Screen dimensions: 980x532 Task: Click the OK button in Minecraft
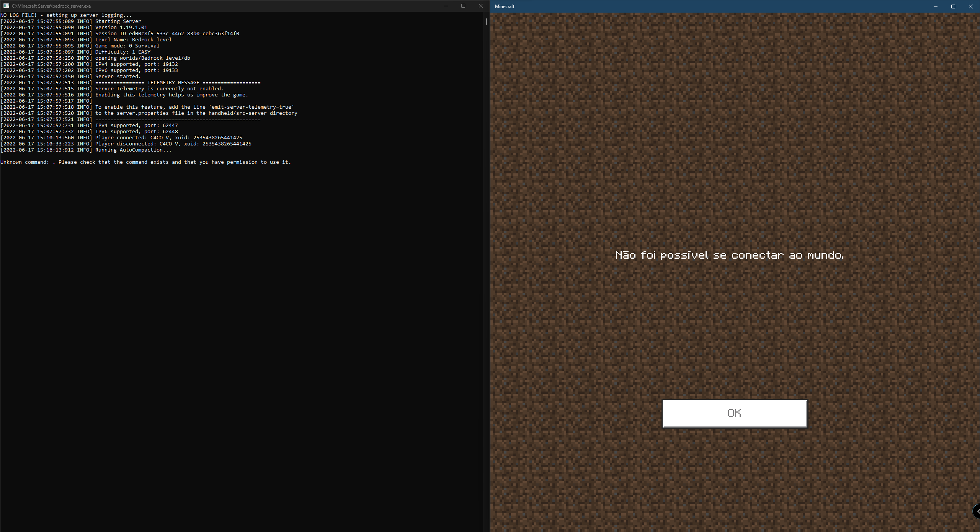(x=734, y=413)
